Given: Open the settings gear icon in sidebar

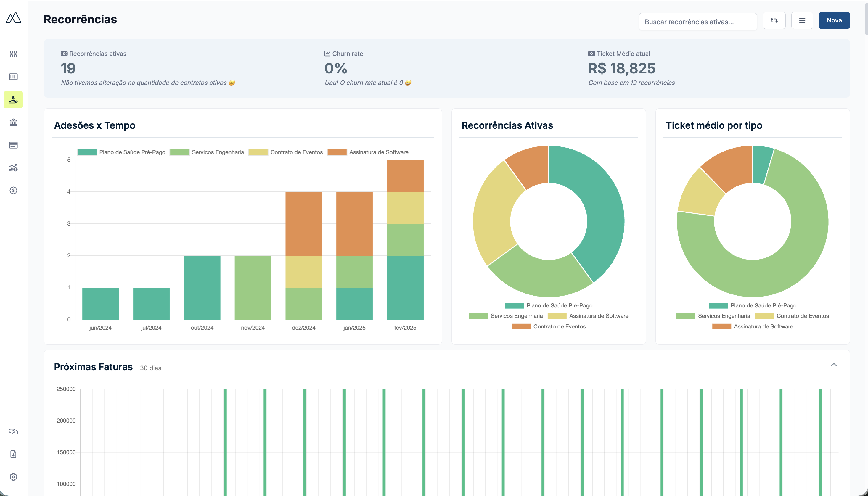Looking at the screenshot, I should [x=13, y=477].
